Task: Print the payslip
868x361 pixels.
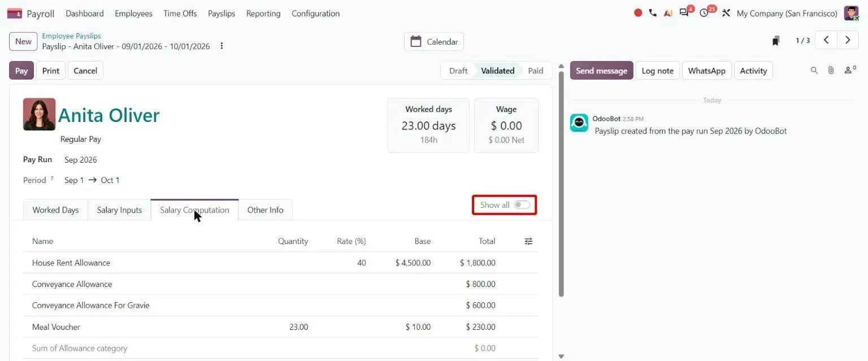Action: [51, 71]
